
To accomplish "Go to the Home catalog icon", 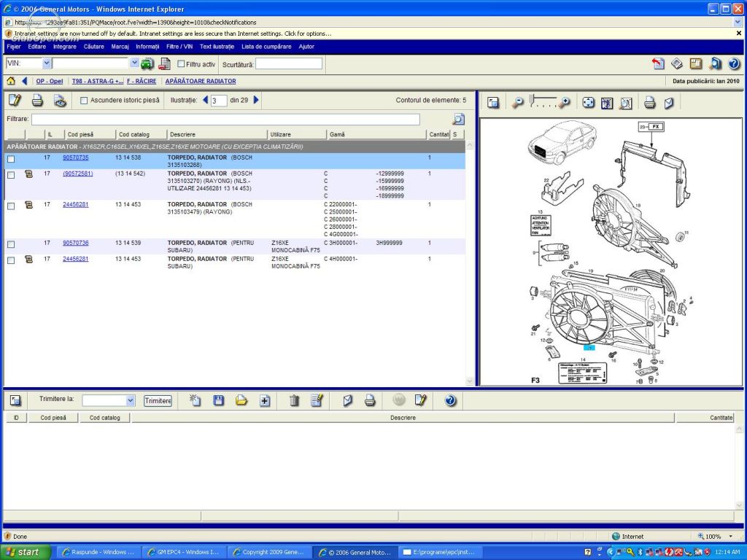I will click(x=11, y=81).
